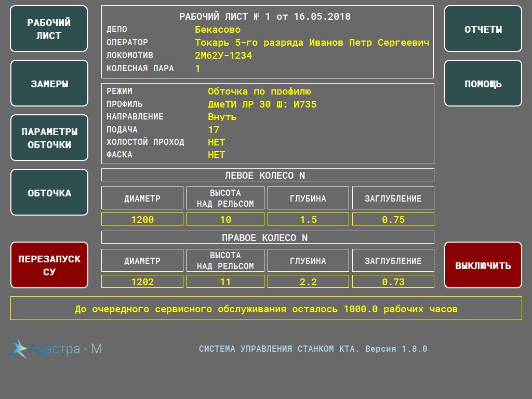This screenshot has width=532, height=399.
Task: Click left wheel ДИАМЕТР column header
Action: 142,198
